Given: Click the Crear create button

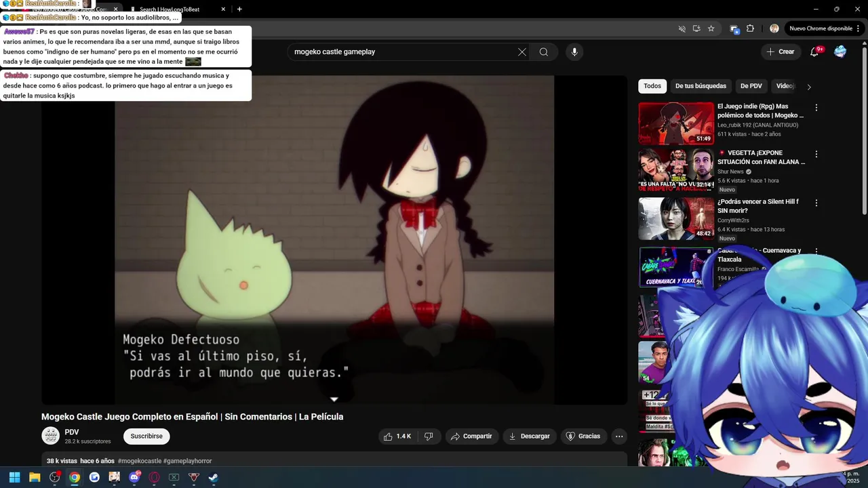Looking at the screenshot, I should (x=780, y=52).
